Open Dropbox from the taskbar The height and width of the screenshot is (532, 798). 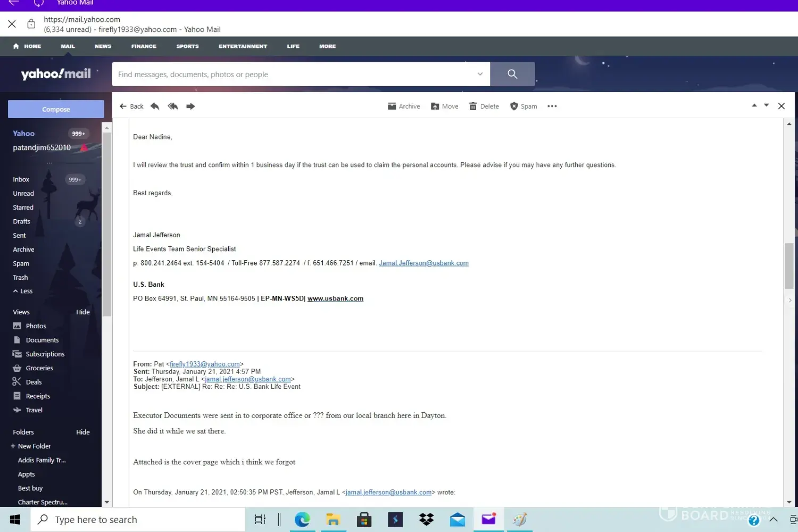[x=427, y=520]
